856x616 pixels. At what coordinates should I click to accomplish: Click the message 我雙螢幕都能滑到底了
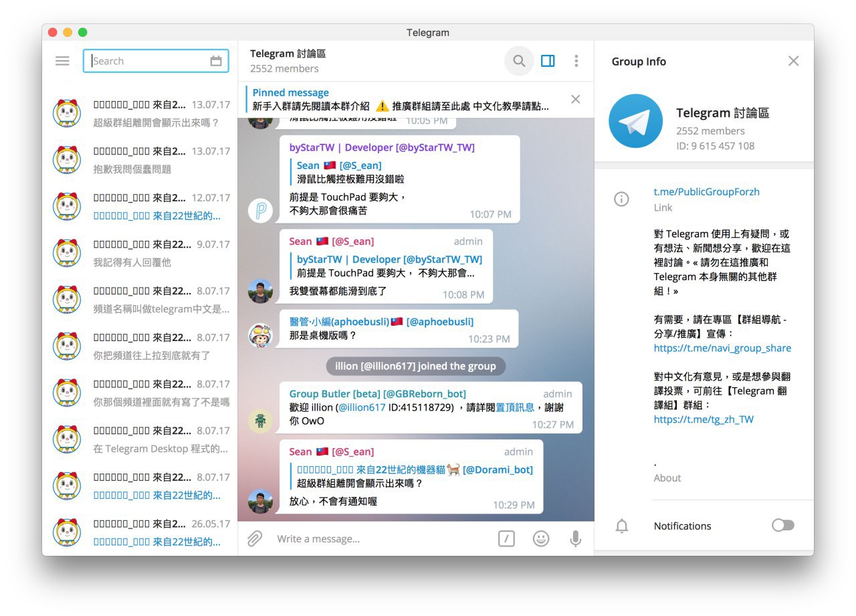pos(338,291)
